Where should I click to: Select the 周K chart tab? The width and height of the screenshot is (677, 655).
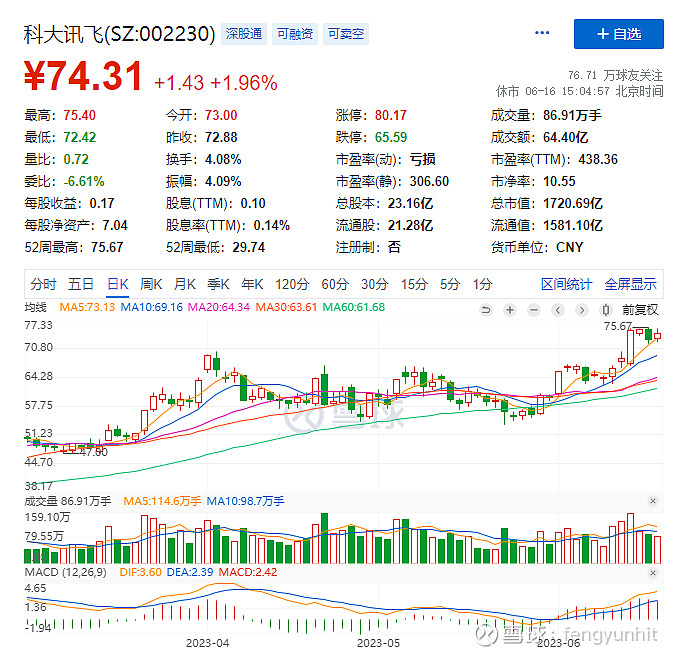click(151, 284)
